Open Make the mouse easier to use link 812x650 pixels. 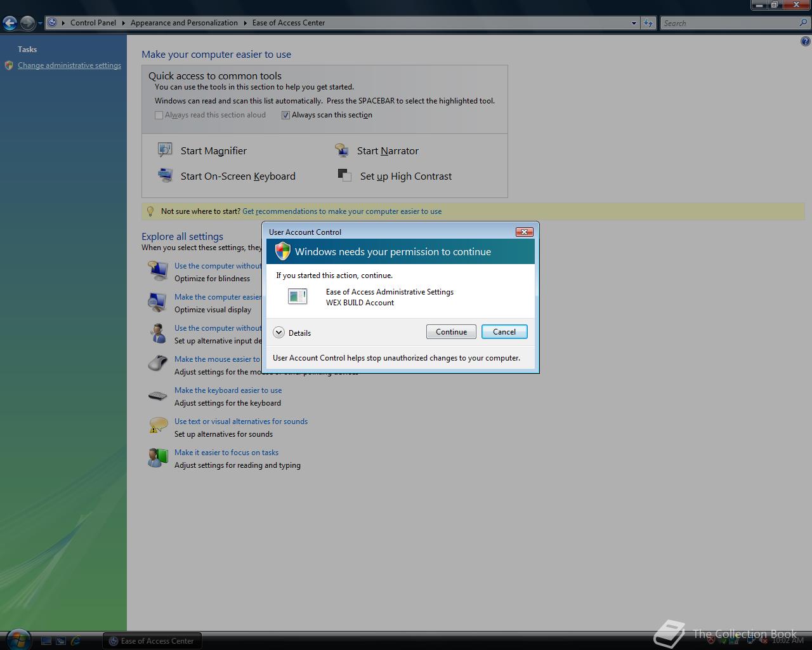click(x=218, y=359)
